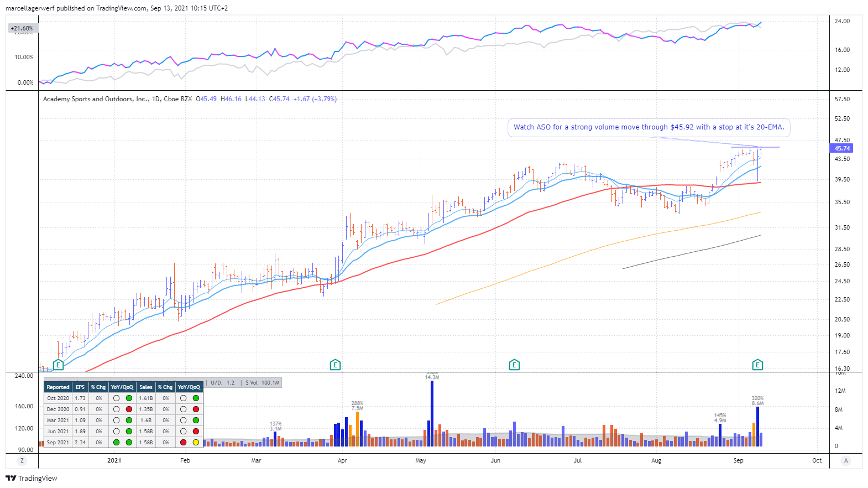Click the red EPS circle in Dec 2020 row
868x488 pixels.
coord(129,409)
